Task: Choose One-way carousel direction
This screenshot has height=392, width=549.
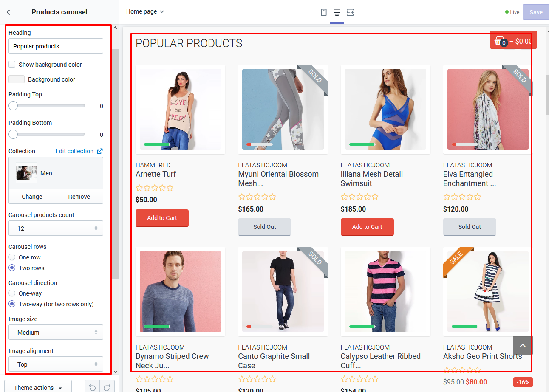Action: point(12,293)
